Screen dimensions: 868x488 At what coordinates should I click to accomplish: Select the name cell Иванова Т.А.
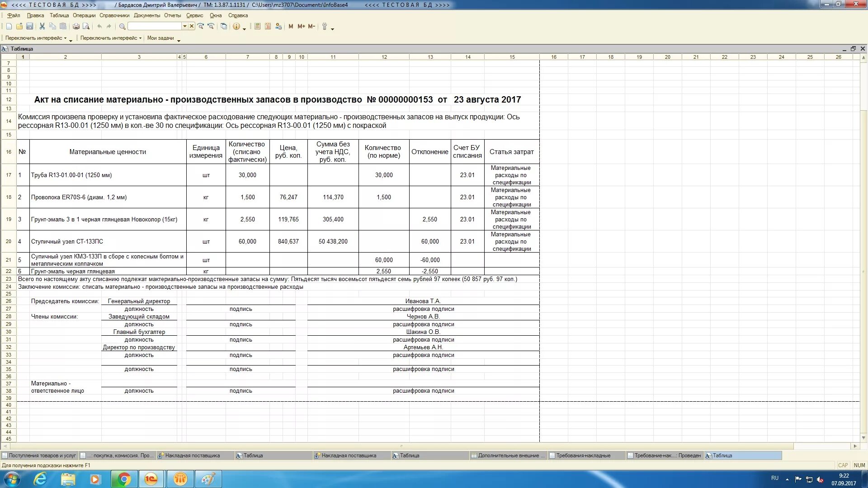point(423,301)
